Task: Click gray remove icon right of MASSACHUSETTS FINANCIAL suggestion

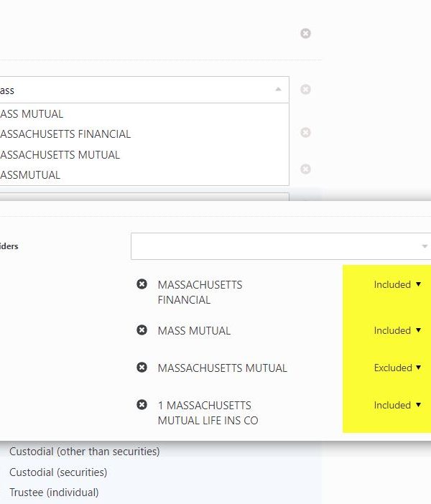Action: [x=305, y=133]
